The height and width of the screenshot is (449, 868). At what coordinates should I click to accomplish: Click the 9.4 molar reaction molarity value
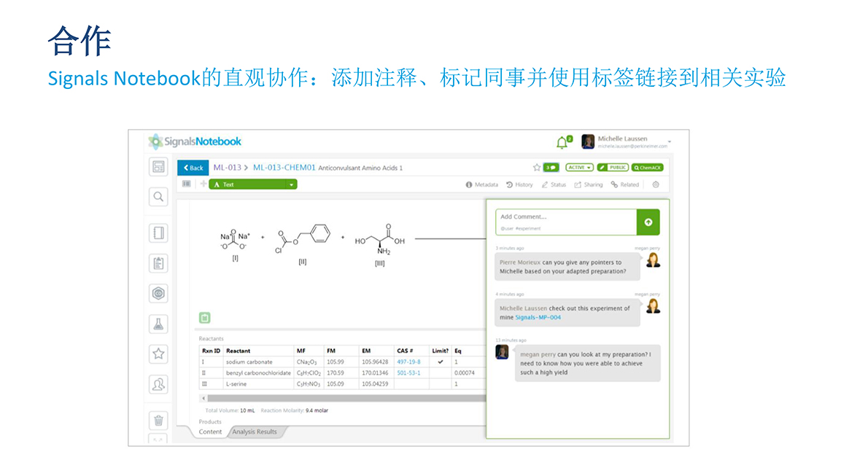pos(317,410)
